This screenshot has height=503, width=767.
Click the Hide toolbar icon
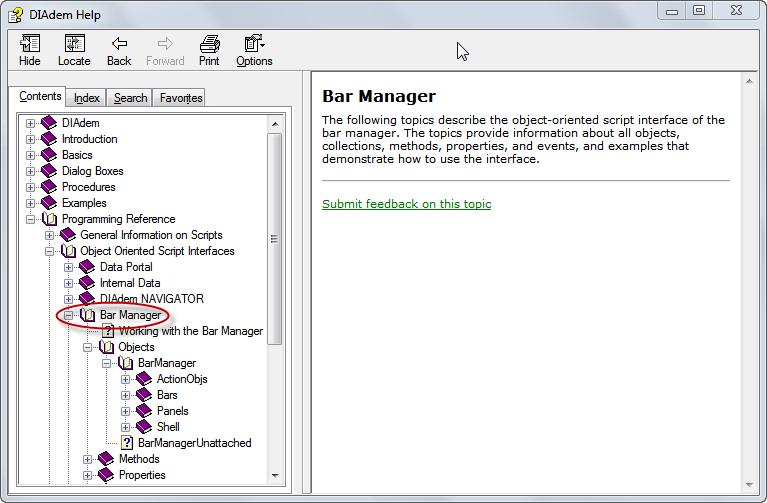coord(30,44)
